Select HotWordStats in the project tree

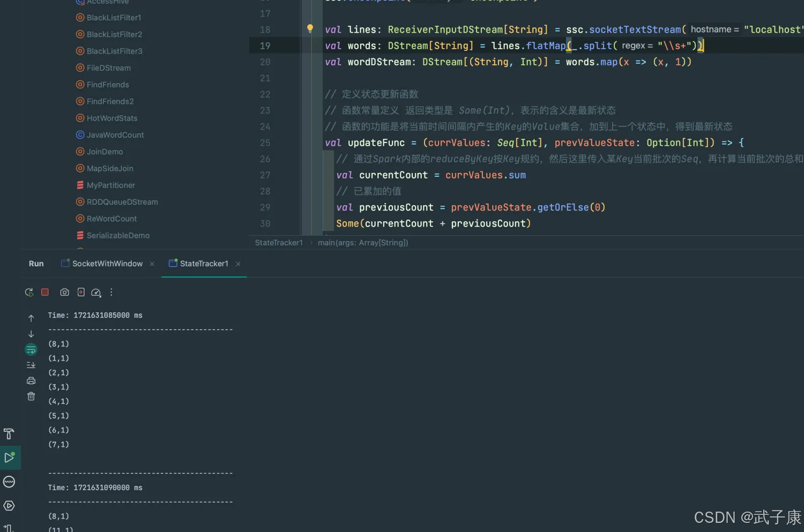pyautogui.click(x=112, y=118)
